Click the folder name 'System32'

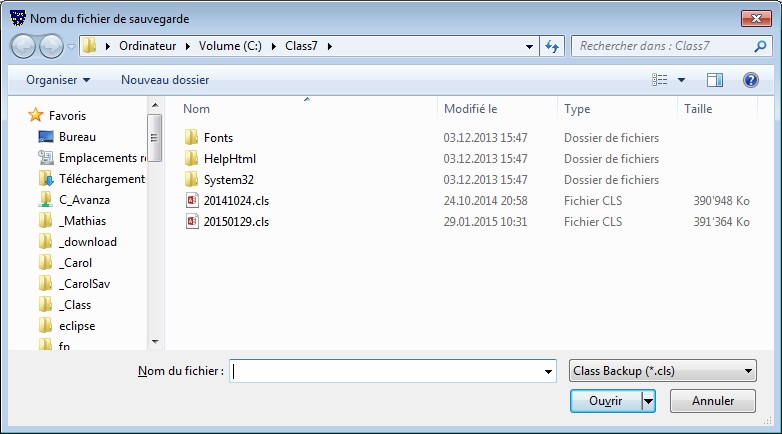pyautogui.click(x=229, y=180)
